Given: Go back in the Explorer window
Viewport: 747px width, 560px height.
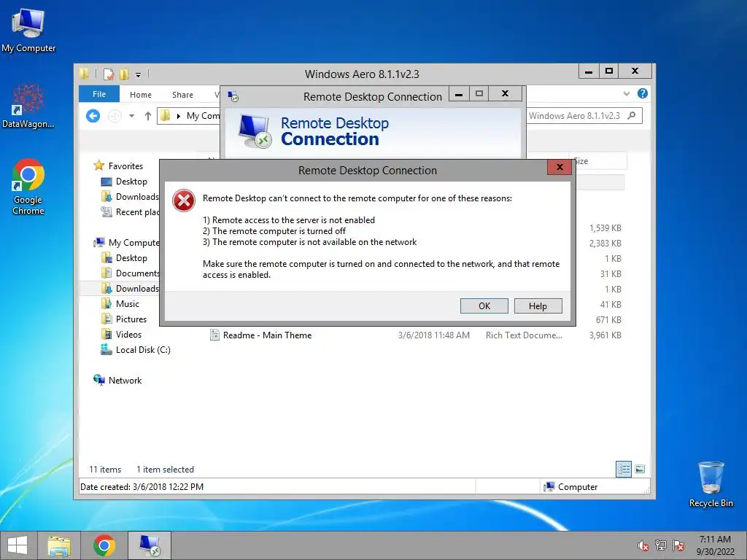Looking at the screenshot, I should point(93,116).
